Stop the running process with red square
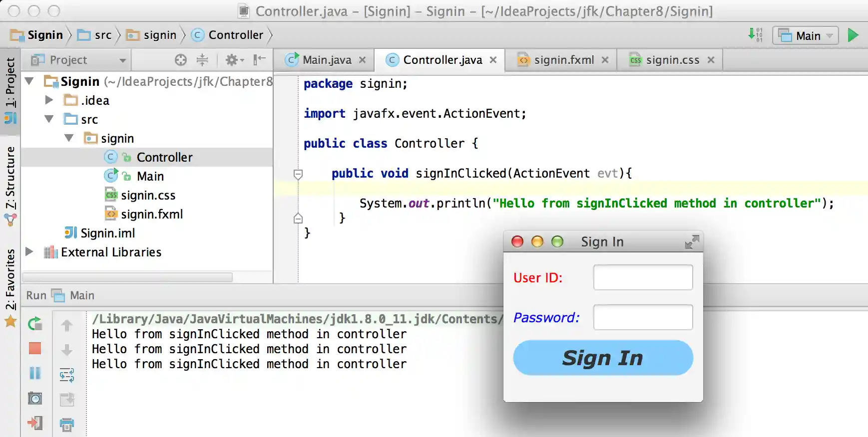 pos(35,348)
